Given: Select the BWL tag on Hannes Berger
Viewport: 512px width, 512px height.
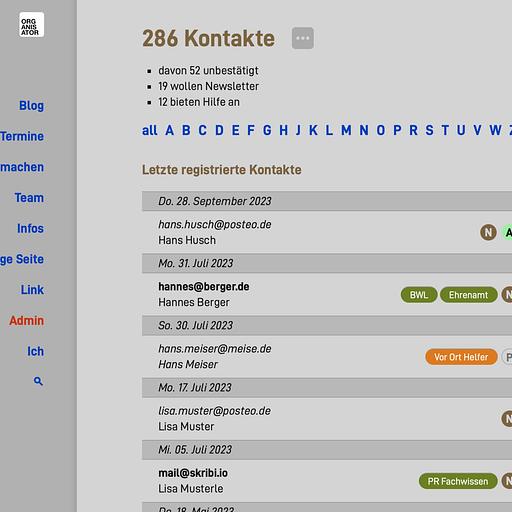Looking at the screenshot, I should coord(419,295).
